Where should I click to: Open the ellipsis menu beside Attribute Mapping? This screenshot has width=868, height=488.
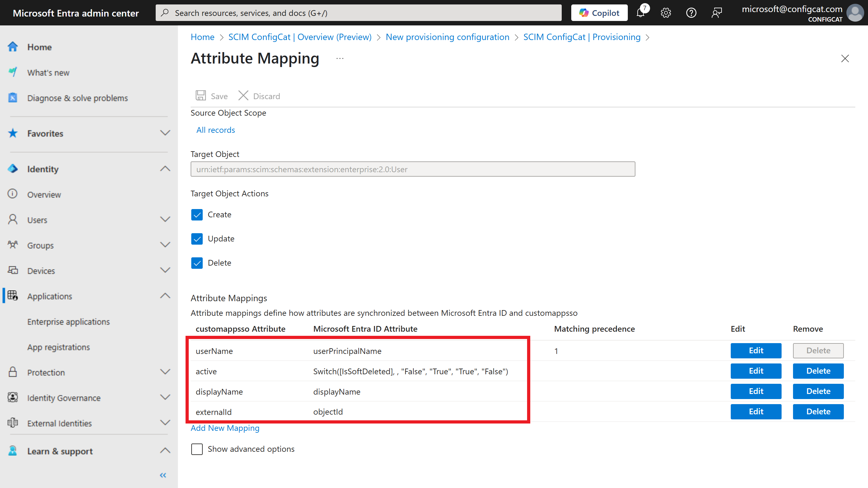click(340, 58)
